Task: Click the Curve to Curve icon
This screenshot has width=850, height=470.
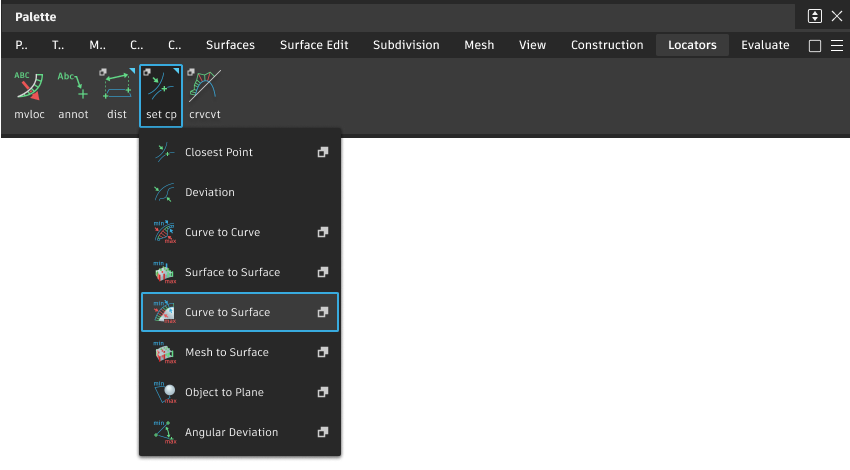Action: tap(165, 232)
